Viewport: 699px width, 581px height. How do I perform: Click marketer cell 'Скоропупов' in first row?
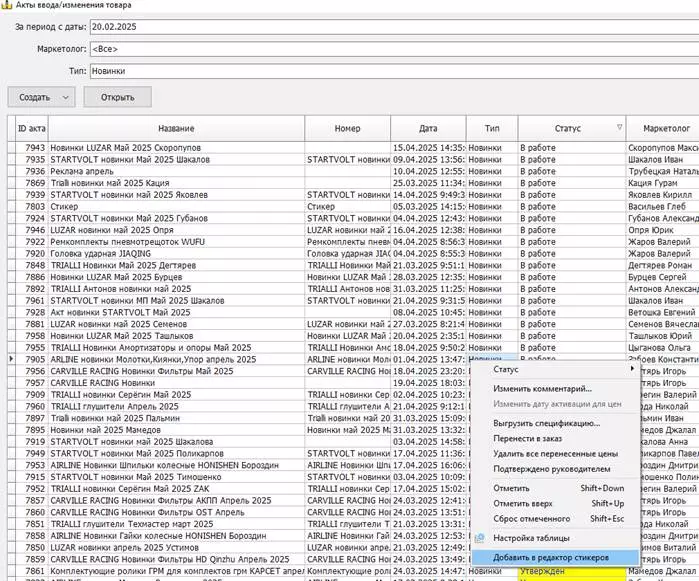pos(662,148)
